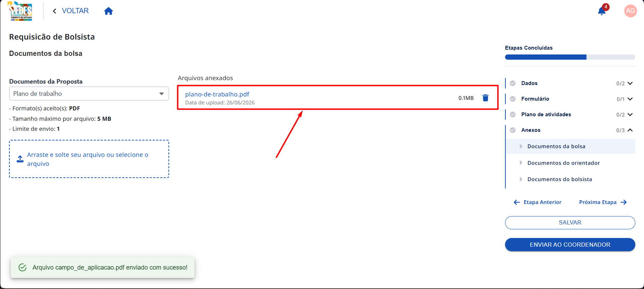Click ENVIAR AO COORDENADOR button
Screen dimensions: 644x289
pos(570,245)
